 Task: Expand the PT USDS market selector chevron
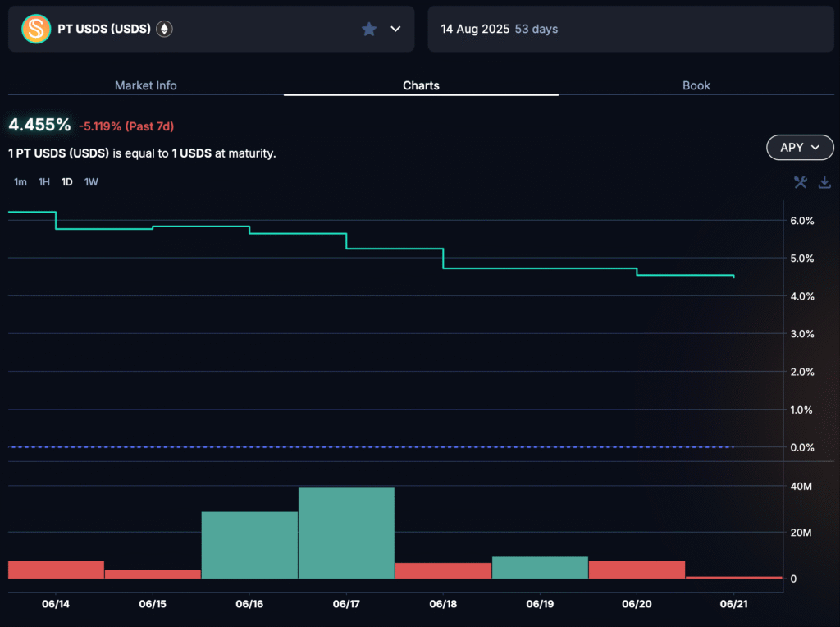(x=395, y=29)
